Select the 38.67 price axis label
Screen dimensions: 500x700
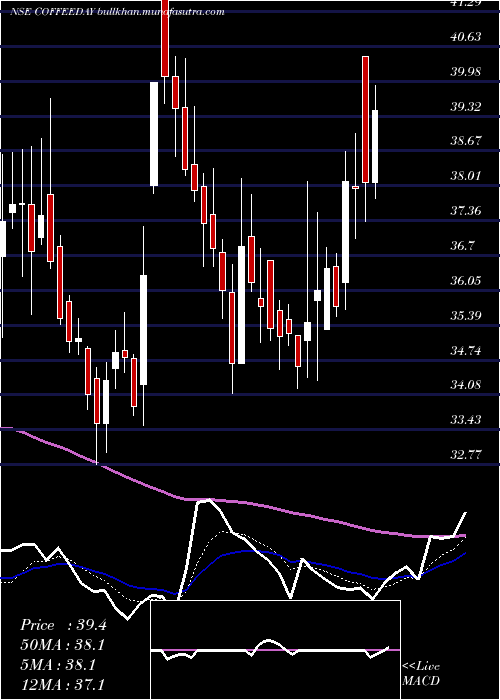pos(466,141)
